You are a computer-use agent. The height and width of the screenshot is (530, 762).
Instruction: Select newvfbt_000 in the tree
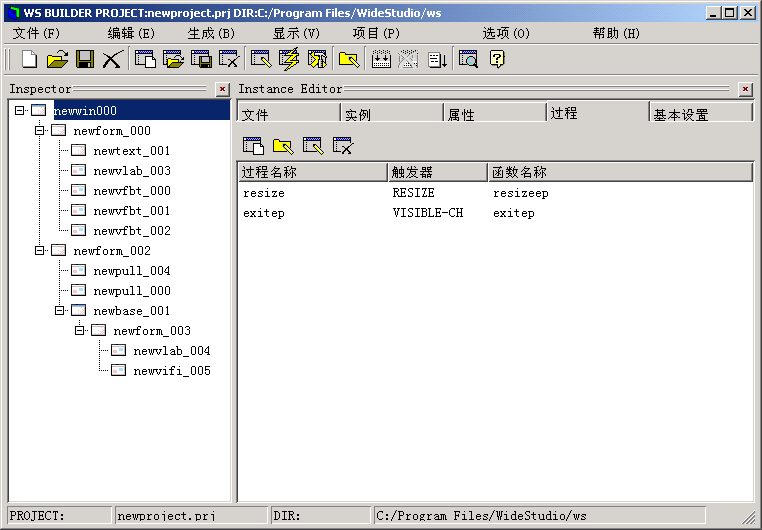click(132, 190)
